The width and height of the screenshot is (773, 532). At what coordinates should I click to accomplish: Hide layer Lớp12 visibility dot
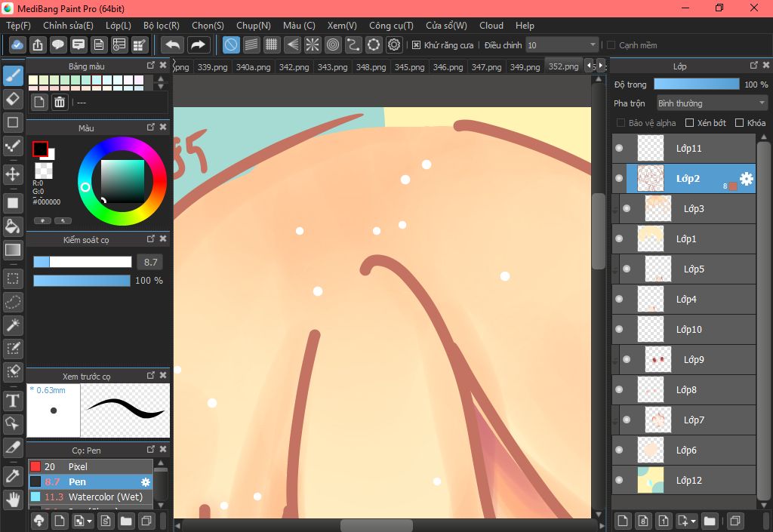pyautogui.click(x=619, y=480)
